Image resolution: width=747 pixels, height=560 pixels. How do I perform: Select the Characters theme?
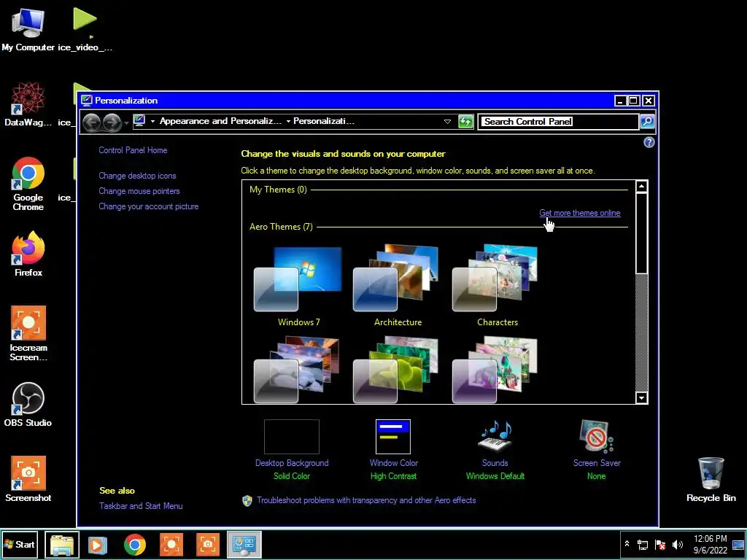(x=497, y=286)
